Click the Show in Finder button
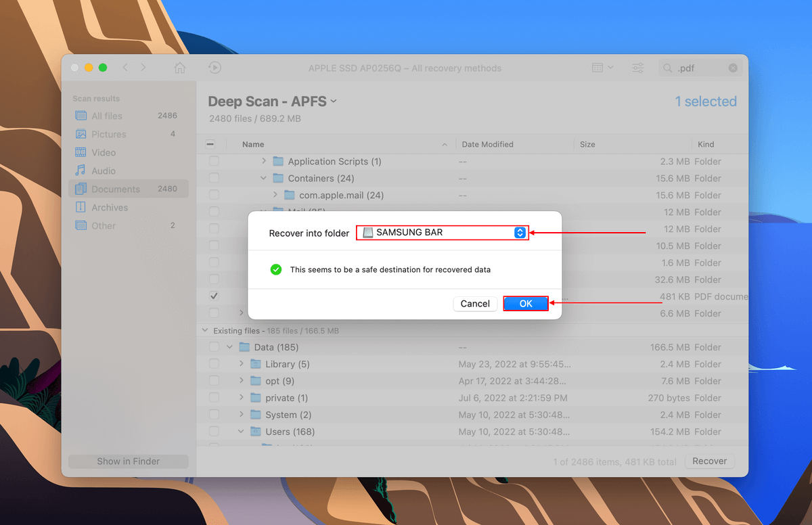 (x=129, y=461)
